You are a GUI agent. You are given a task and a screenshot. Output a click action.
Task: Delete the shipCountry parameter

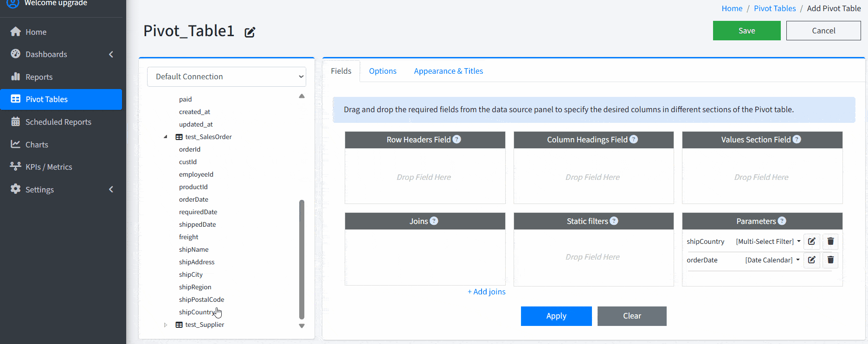tap(830, 242)
